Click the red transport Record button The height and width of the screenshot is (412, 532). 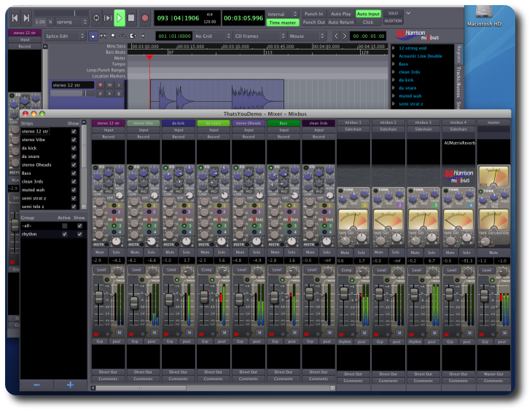tap(145, 17)
